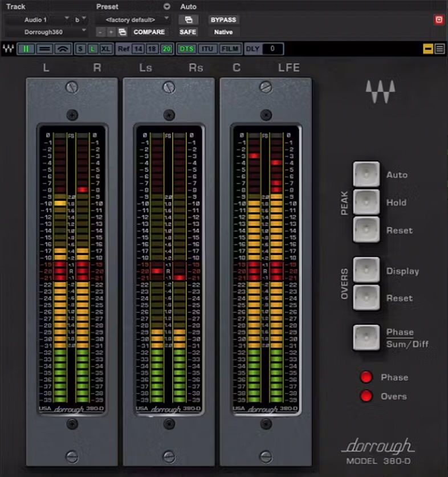This screenshot has width=448, height=477.
Task: Select the arc meter display icon
Action: [63, 49]
